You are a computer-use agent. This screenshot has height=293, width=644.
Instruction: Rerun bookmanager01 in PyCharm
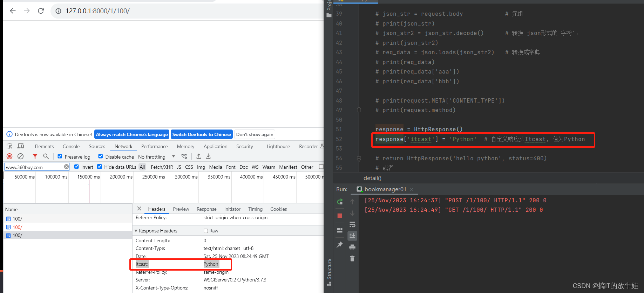(x=340, y=202)
